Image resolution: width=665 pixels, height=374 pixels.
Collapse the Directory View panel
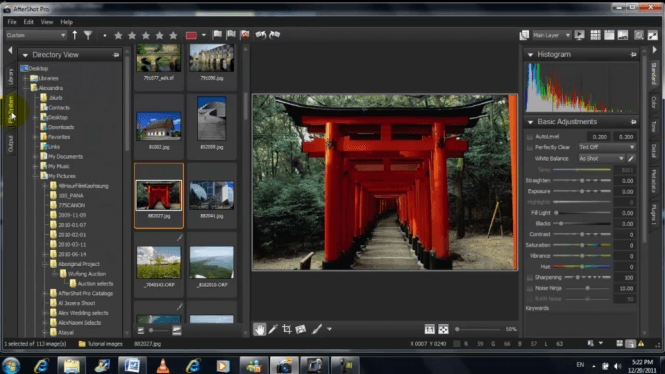coord(25,55)
